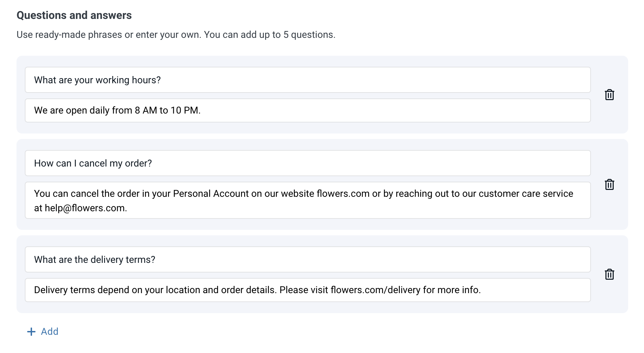Click the '5 questions' limit text

click(309, 35)
